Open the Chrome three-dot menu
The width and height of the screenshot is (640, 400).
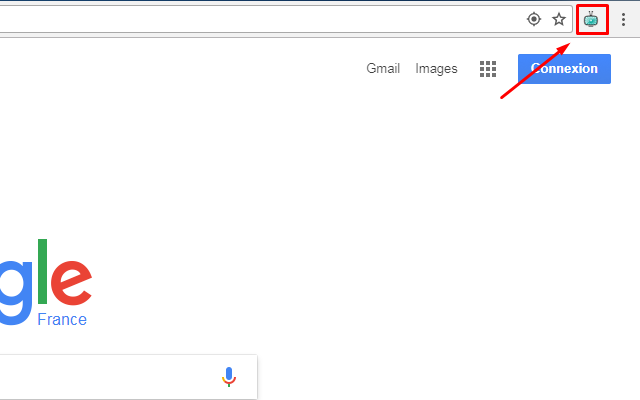[623, 20]
